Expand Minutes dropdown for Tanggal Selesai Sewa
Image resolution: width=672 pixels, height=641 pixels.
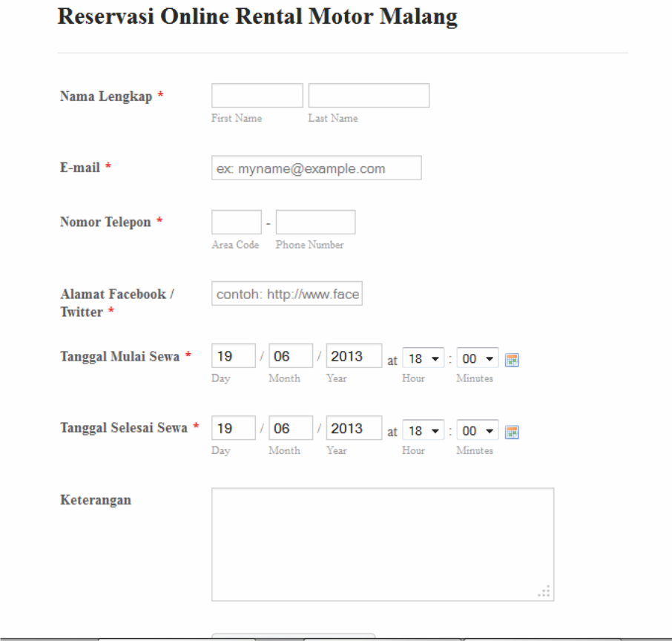(478, 430)
